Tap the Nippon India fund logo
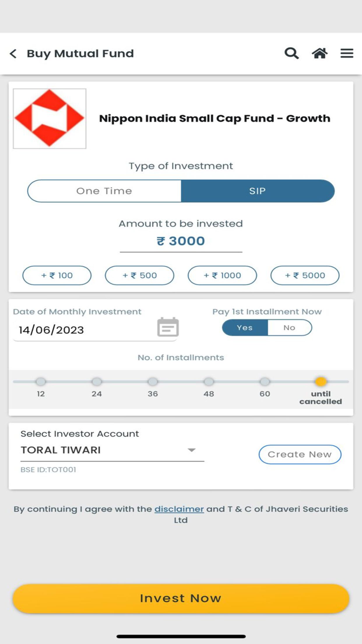This screenshot has width=362, height=644. 49,119
